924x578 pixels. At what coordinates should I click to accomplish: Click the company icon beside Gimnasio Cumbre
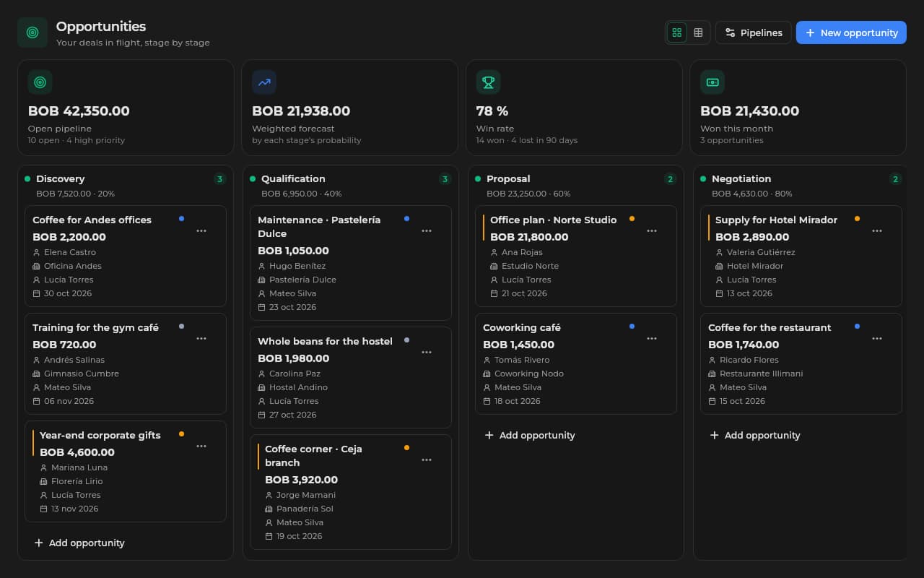[36, 374]
